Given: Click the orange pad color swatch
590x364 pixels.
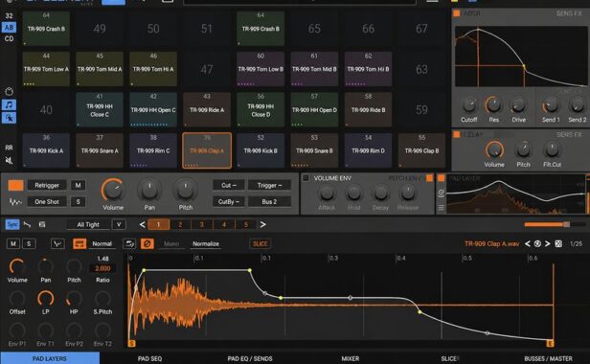Looking at the screenshot, I should tap(15, 185).
